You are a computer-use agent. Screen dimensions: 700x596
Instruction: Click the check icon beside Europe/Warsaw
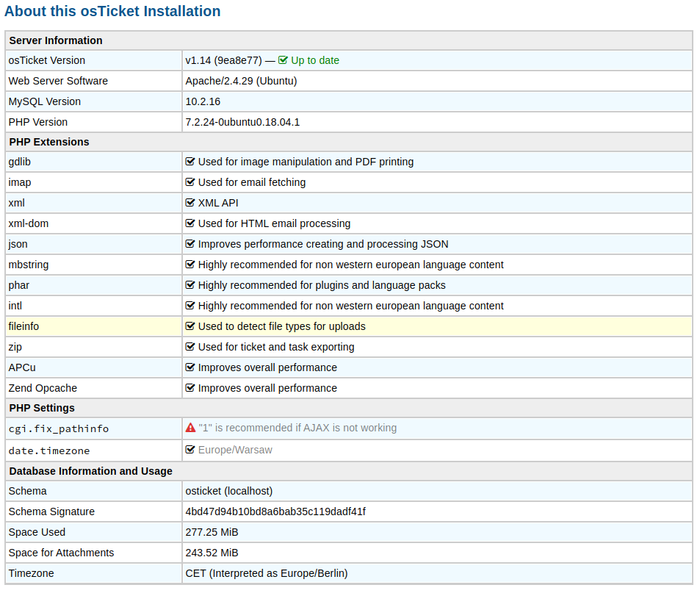[x=190, y=450]
